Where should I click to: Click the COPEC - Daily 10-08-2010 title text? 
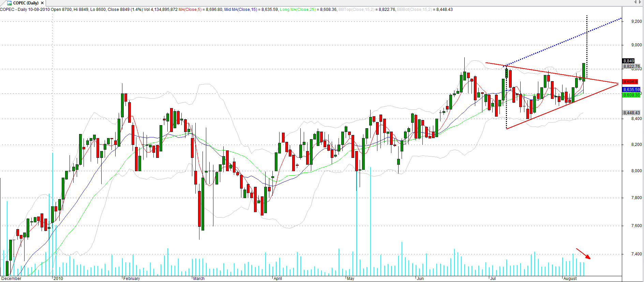point(25,10)
